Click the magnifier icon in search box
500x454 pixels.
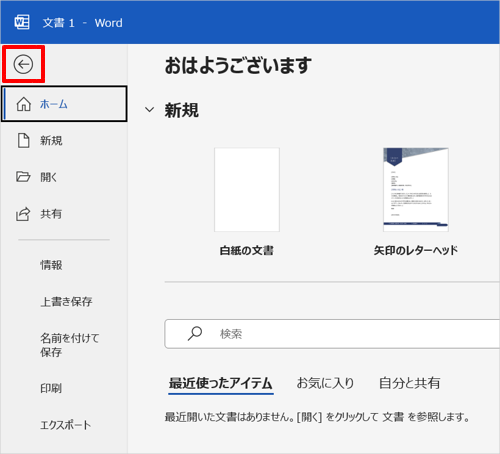[195, 333]
